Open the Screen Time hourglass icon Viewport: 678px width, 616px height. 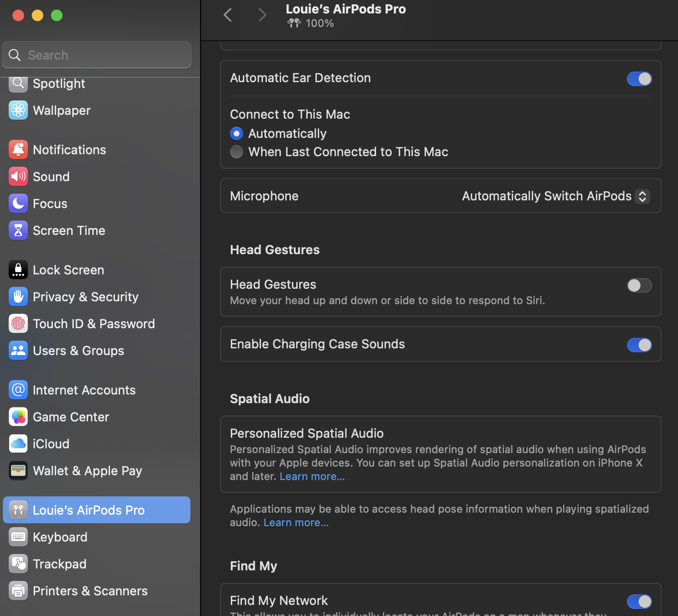coord(18,231)
